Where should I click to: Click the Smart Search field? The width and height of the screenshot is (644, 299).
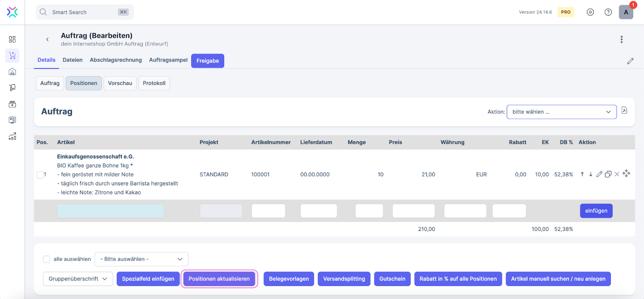point(85,12)
